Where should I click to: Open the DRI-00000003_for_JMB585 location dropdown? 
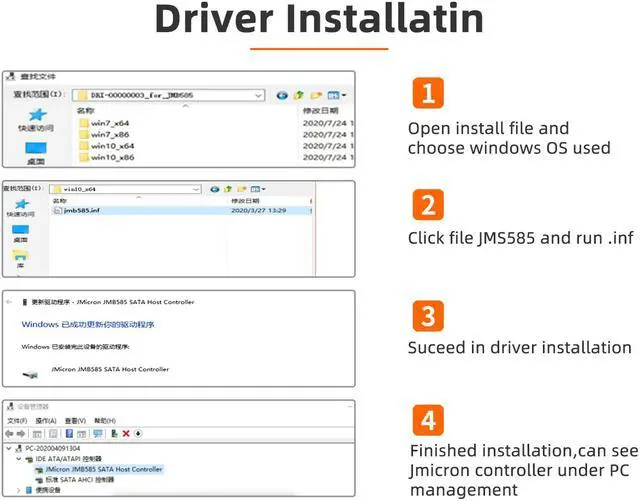click(258, 95)
